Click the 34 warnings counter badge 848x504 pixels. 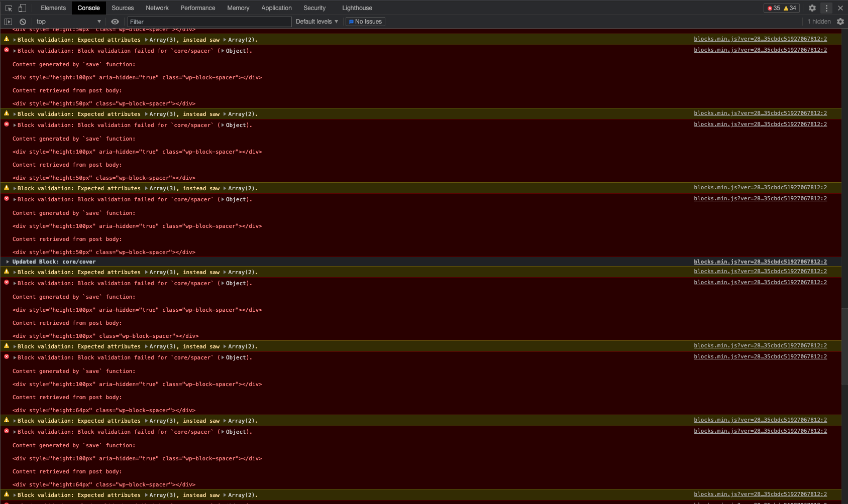(x=790, y=8)
